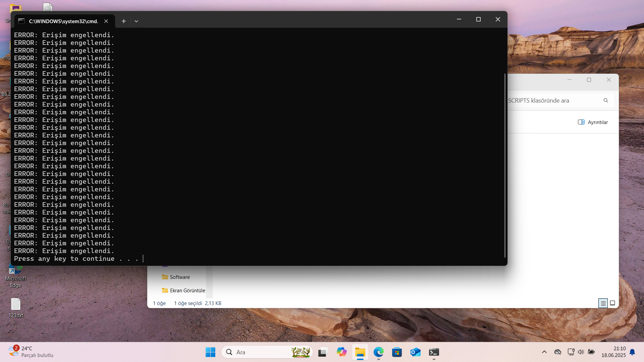Click the 'Press any key to continue' line
The width and height of the screenshot is (644, 362).
(x=76, y=259)
